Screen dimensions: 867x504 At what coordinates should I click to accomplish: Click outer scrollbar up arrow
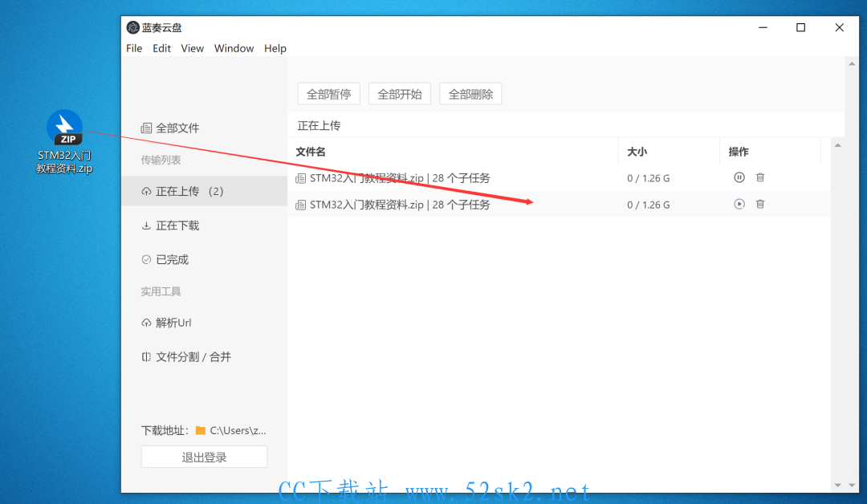(852, 63)
